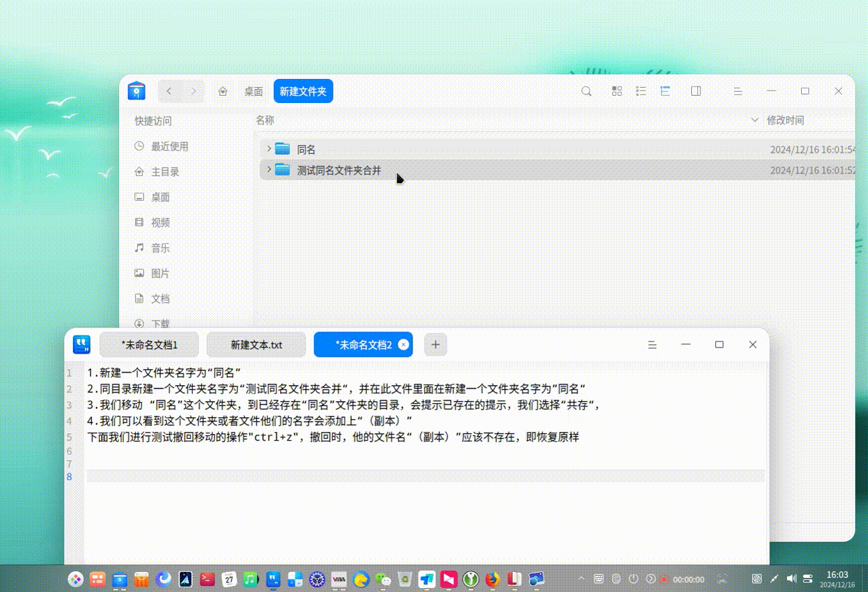This screenshot has height=592, width=868.
Task: Open 文档 in the sidebar
Action: pyautogui.click(x=152, y=299)
